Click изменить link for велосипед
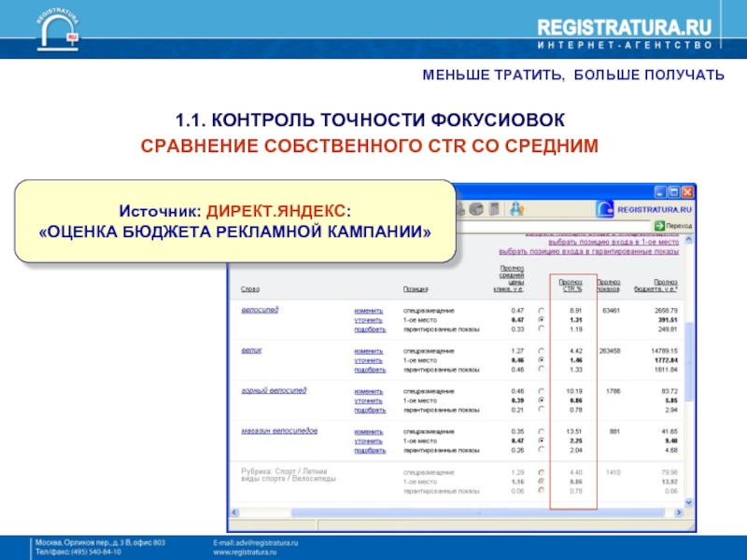747x560 pixels. click(x=368, y=311)
